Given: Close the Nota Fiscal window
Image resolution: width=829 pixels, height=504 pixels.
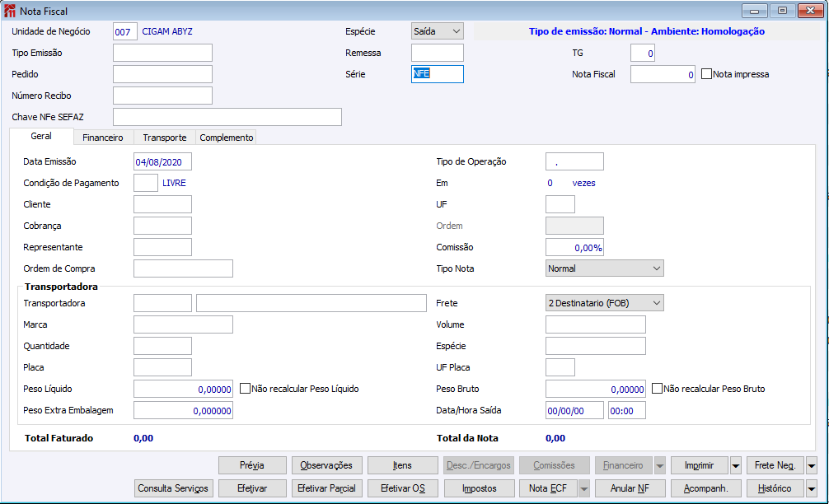Looking at the screenshot, I should (811, 11).
